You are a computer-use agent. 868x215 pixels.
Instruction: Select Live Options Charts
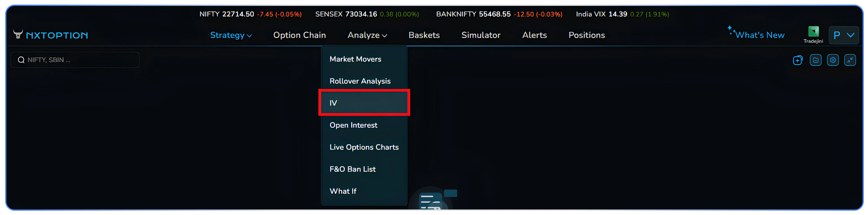[x=364, y=147]
